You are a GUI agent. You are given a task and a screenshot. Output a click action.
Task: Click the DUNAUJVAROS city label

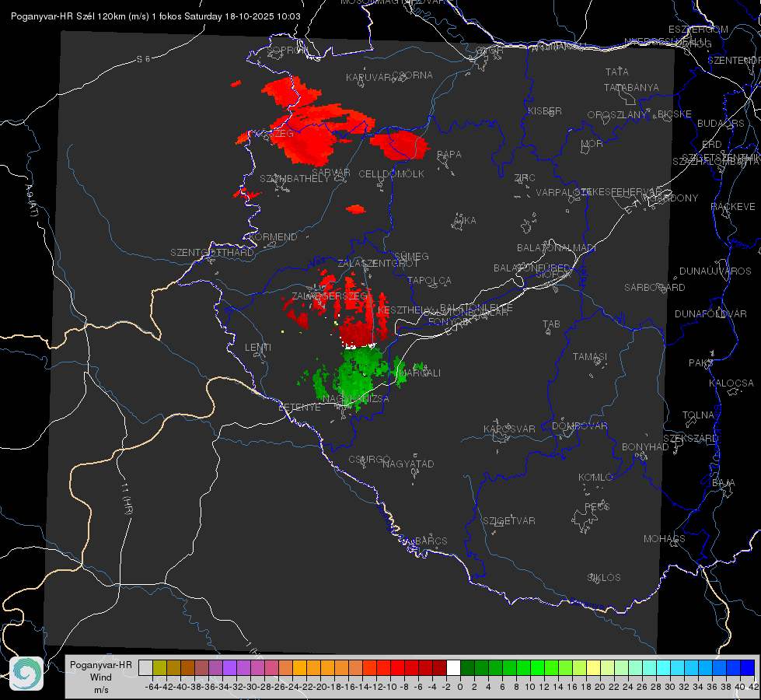[x=715, y=271]
